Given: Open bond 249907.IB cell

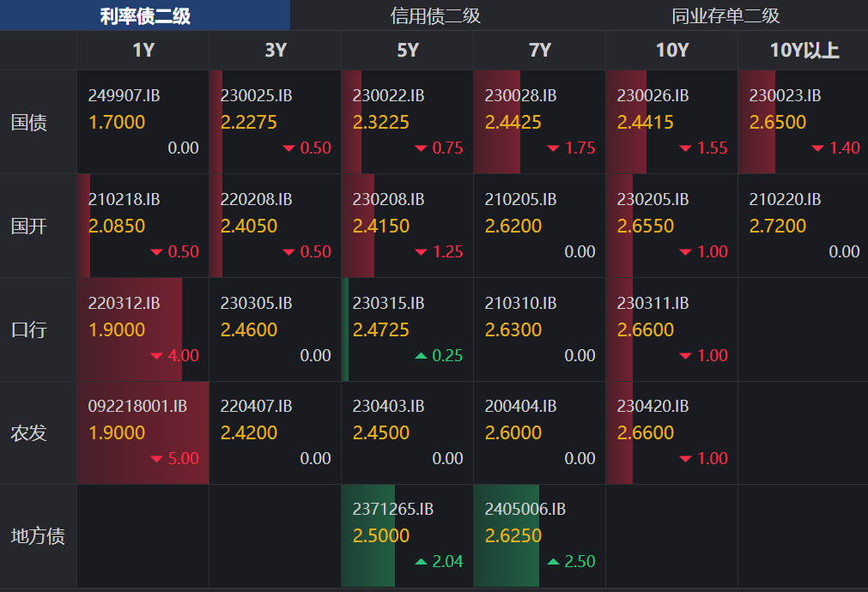Looking at the screenshot, I should 143,122.
